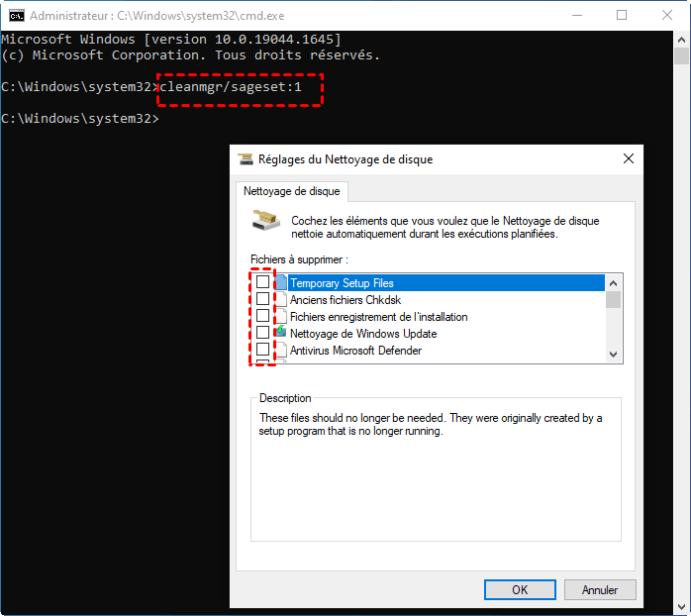
Task: Select Antivirus Microsoft Defender entry
Action: (355, 351)
